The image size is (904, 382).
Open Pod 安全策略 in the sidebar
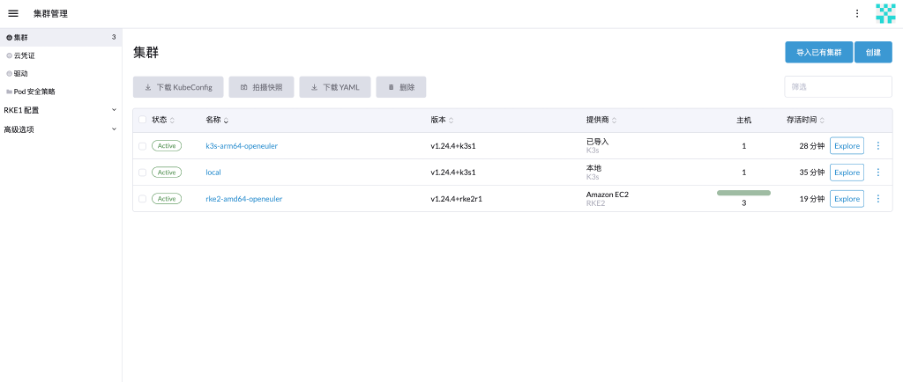pos(61,91)
